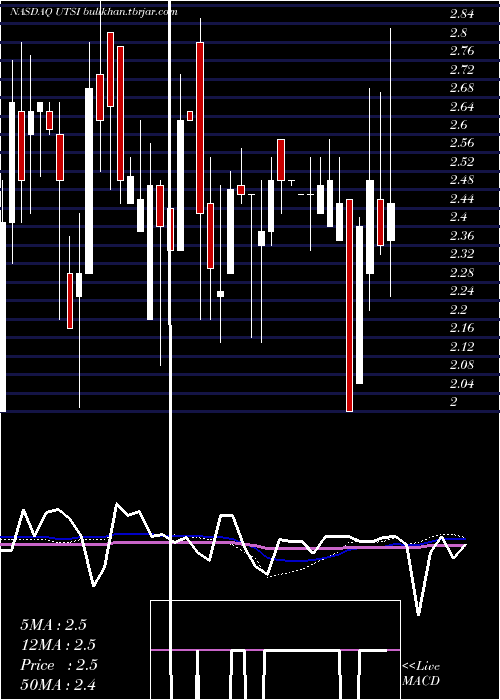Viewport: 500px width, 700px height.
Task: Click the 2.6 price axis label
Action: [x=458, y=125]
